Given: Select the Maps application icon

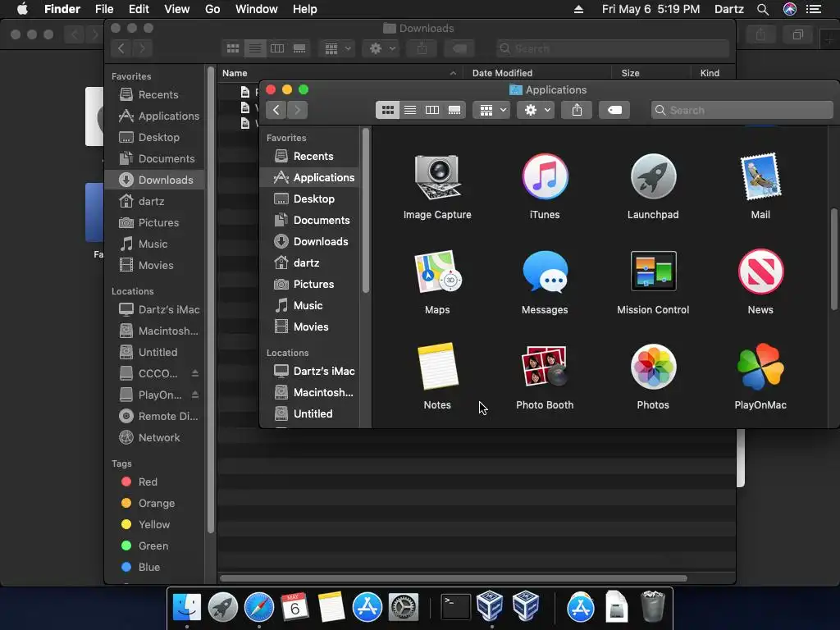Looking at the screenshot, I should (x=437, y=272).
